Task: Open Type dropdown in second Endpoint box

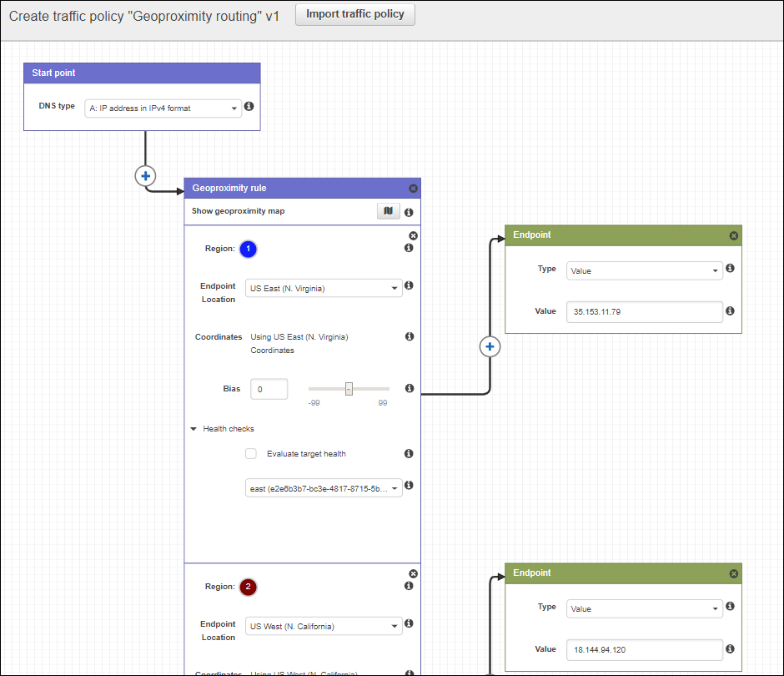Action: 645,609
